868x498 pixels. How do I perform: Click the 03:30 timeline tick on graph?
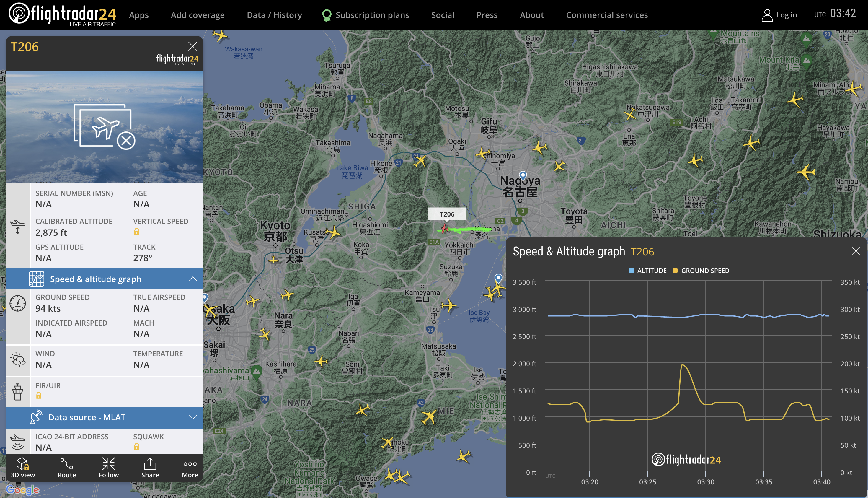pos(705,481)
